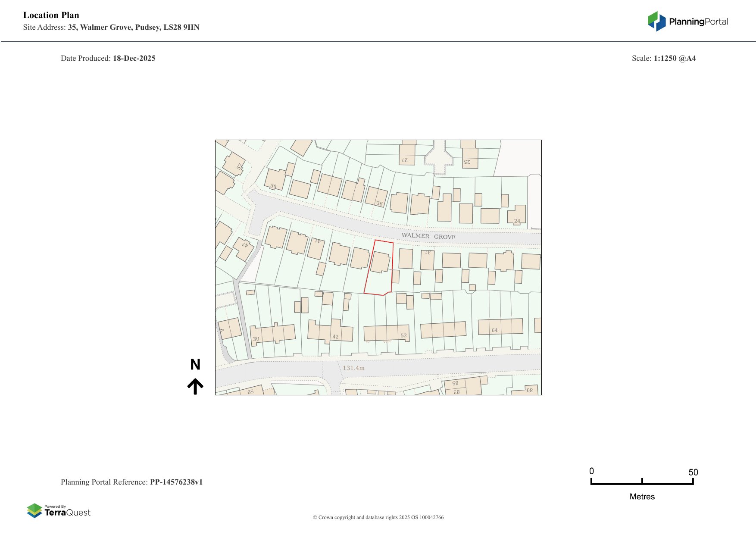The height and width of the screenshot is (535, 756).
Task: Click the Planning Portal Reference number PP-14576238v1
Action: [176, 482]
